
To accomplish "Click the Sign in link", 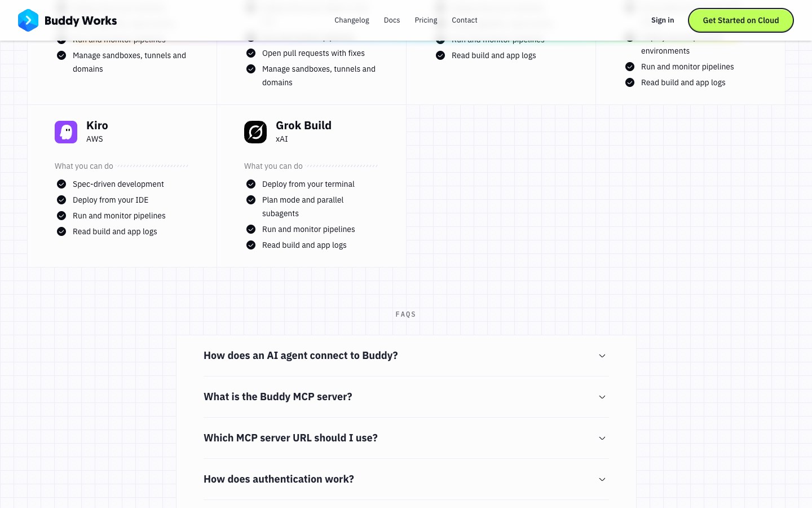I will click(x=663, y=20).
